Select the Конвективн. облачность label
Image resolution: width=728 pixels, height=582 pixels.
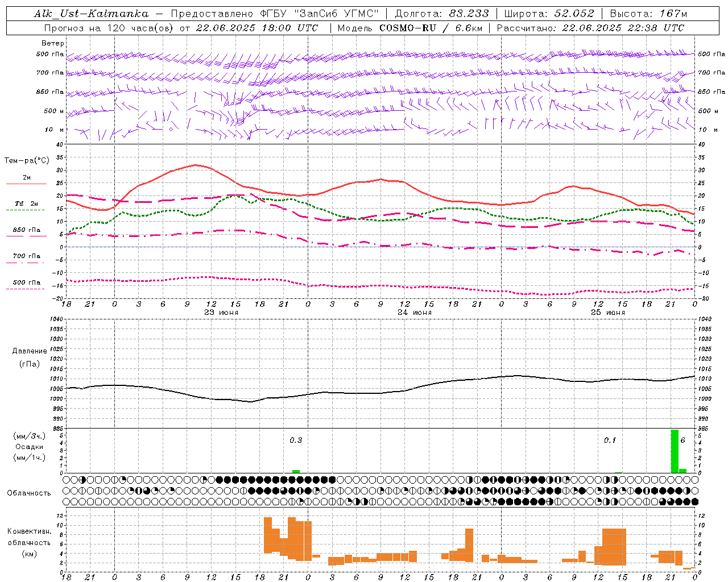pos(29,537)
